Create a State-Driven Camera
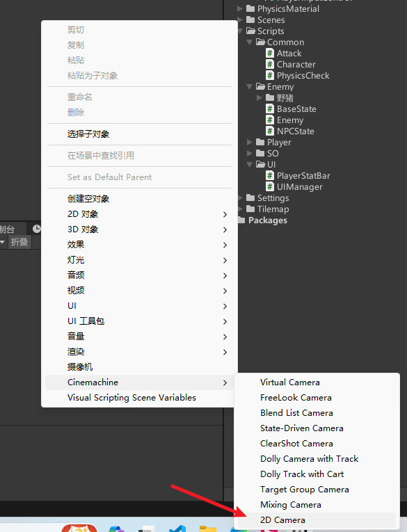The width and height of the screenshot is (407, 532). 317,428
